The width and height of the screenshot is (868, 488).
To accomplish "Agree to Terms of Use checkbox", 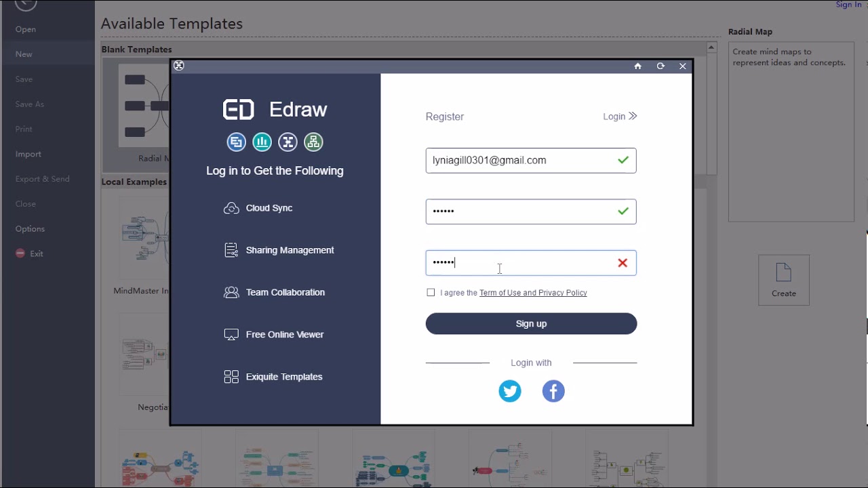I will [x=431, y=292].
